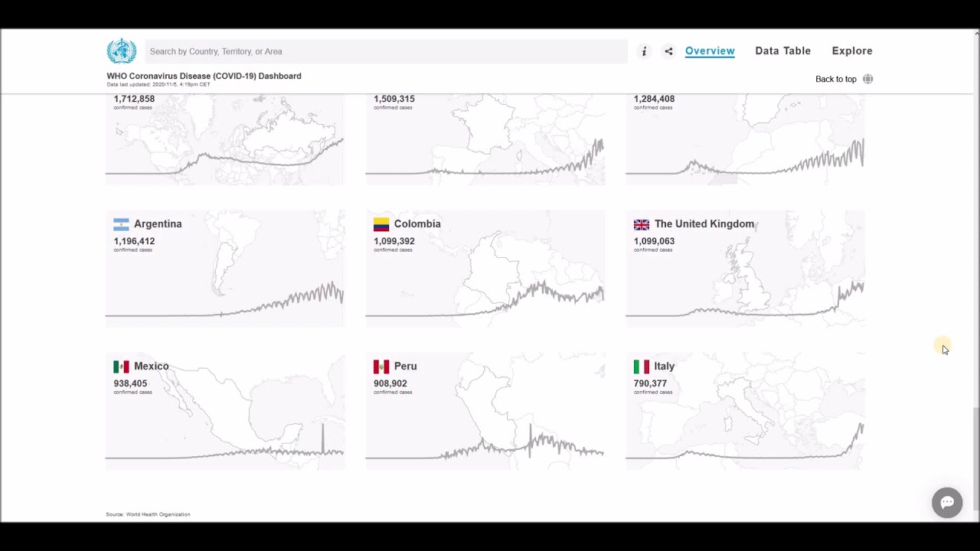Switch to the Overview tab
The image size is (980, 551).
click(x=710, y=51)
